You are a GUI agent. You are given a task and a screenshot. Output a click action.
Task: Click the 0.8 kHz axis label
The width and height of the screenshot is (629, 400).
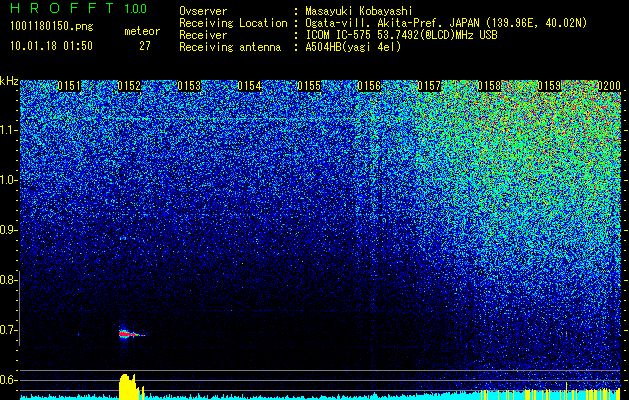coord(9,280)
